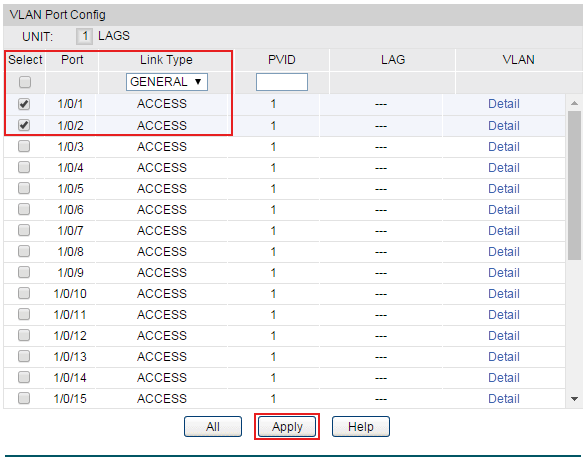
Task: Click the All button
Action: coord(213,427)
